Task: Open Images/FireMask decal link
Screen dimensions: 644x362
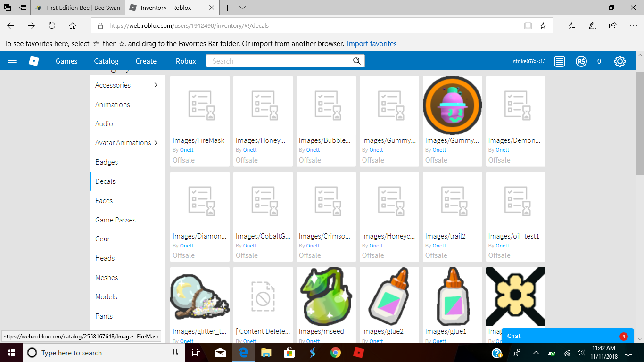Action: tap(198, 140)
